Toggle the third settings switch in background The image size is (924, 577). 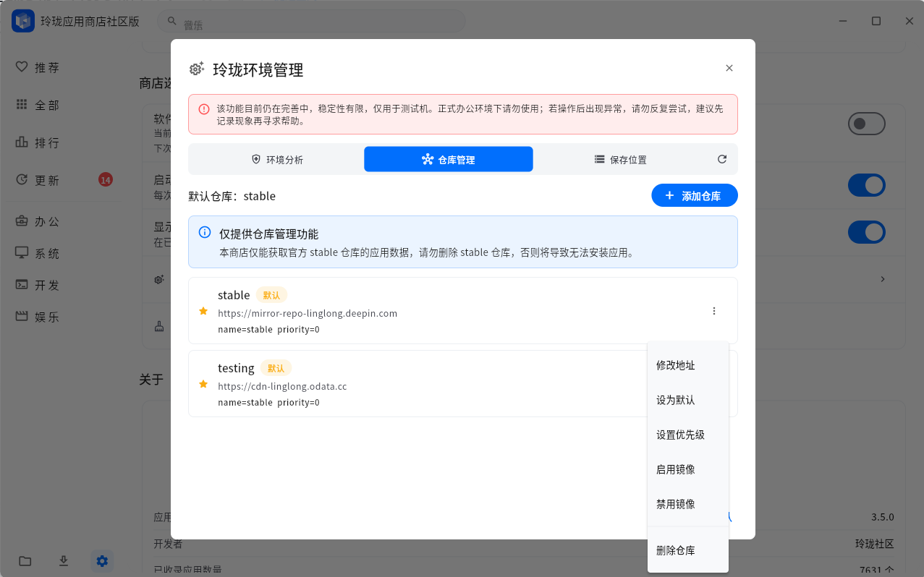pos(867,232)
